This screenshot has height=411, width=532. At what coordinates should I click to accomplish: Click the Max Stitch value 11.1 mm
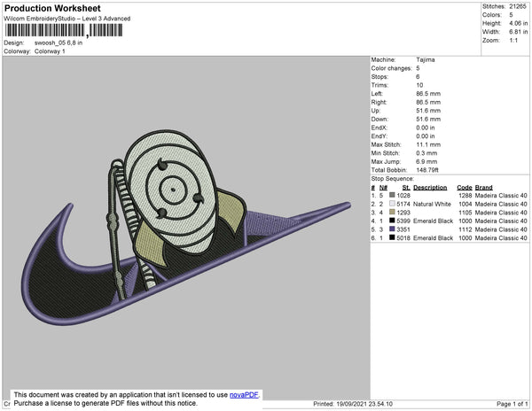pyautogui.click(x=427, y=144)
